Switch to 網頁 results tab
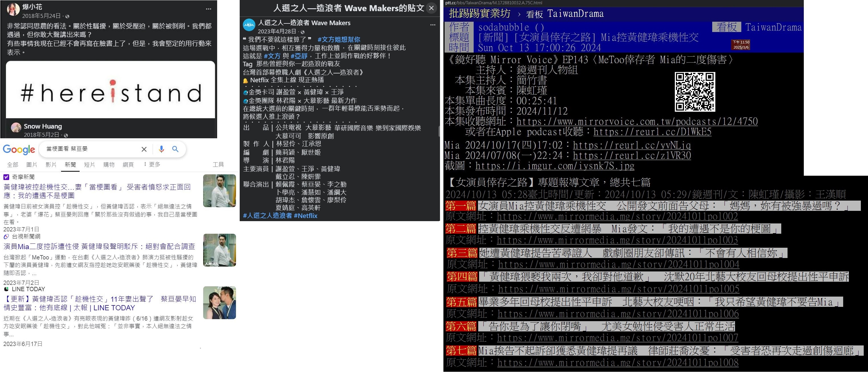868x372 pixels. click(128, 165)
